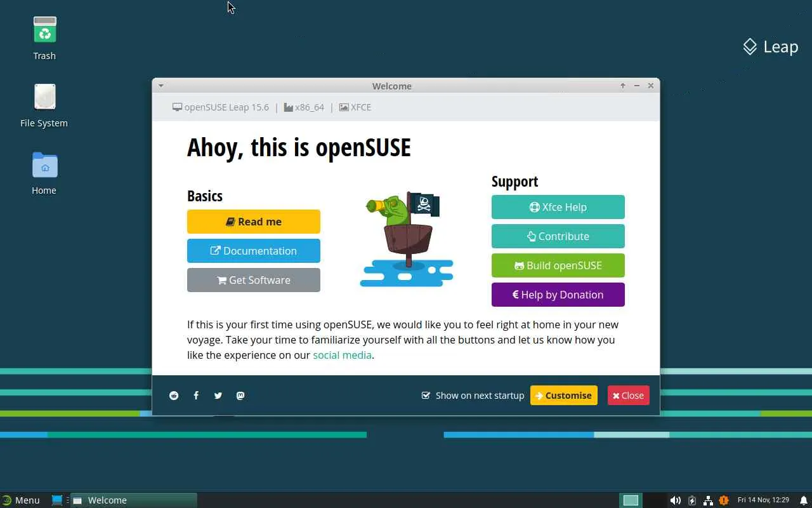Click Help by Donation button
This screenshot has width=812, height=508.
(x=558, y=295)
